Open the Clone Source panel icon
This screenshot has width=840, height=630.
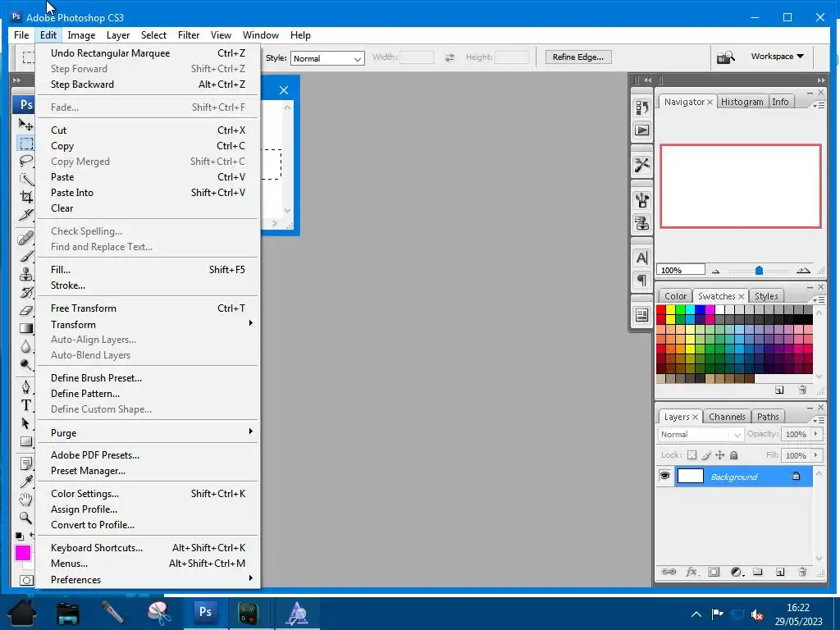click(x=641, y=222)
